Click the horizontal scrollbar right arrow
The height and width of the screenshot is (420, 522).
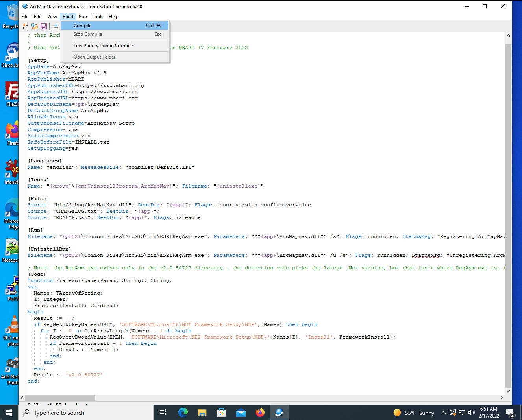(502, 398)
